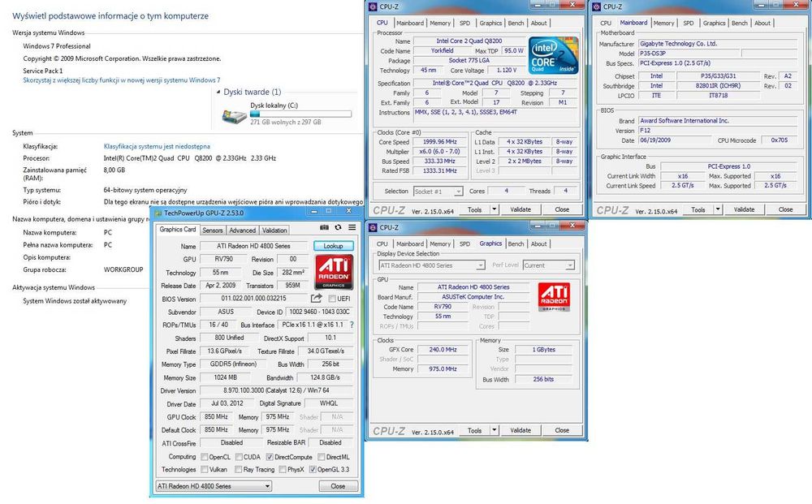
Task: Open Socket #1 Selection dropdown in CPU-Z
Action: coord(438,192)
